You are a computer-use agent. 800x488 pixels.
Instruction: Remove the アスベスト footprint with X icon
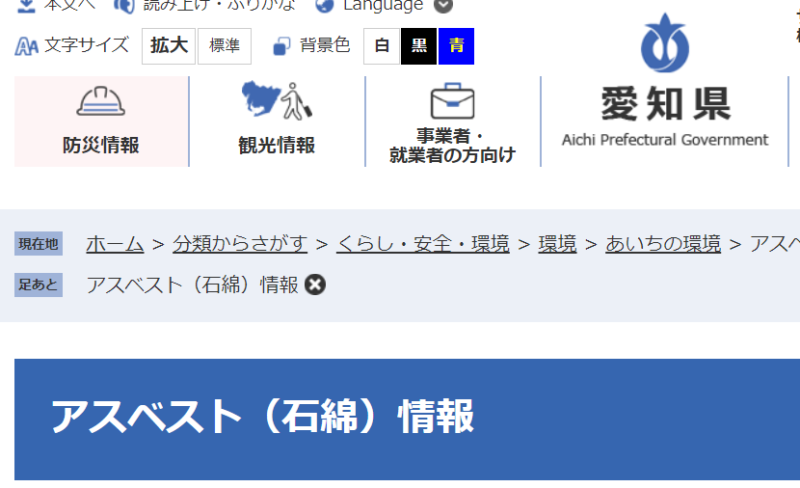pyautogui.click(x=315, y=285)
